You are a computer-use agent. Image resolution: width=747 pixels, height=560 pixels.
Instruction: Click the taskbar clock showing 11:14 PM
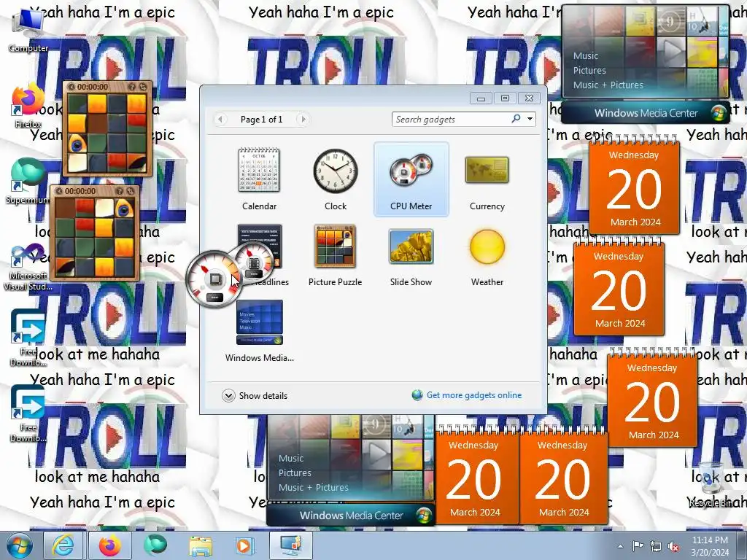(710, 546)
